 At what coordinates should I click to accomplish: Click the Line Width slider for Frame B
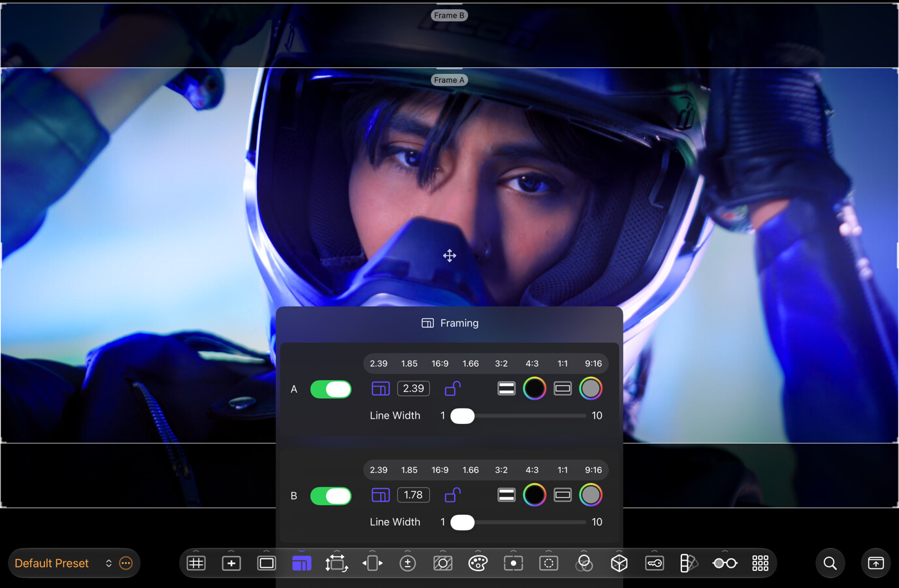point(519,523)
